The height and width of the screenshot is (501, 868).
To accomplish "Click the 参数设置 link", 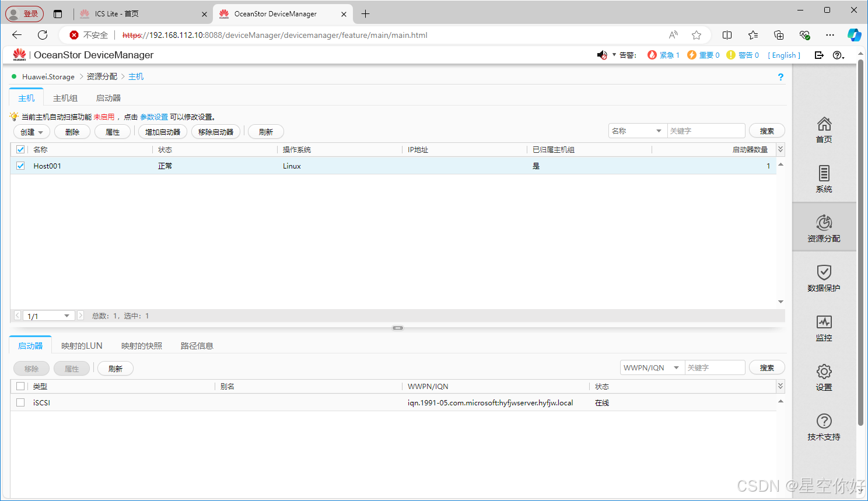I will [x=154, y=117].
